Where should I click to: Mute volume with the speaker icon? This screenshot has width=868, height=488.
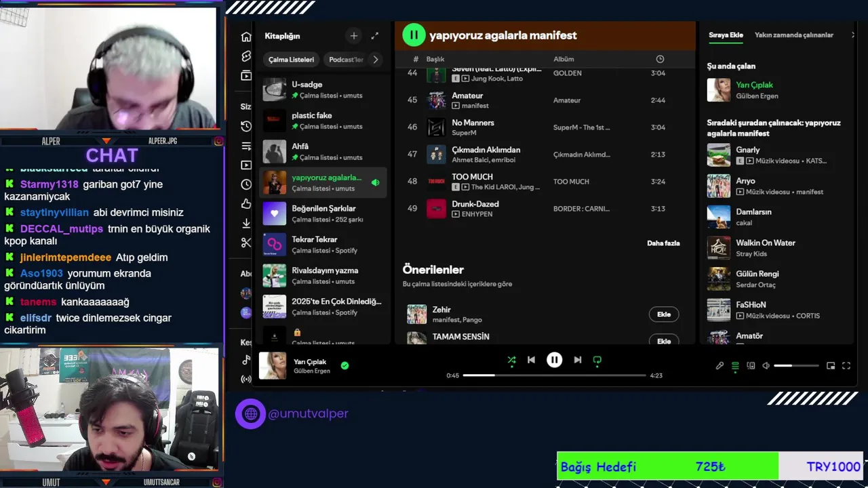(x=766, y=366)
